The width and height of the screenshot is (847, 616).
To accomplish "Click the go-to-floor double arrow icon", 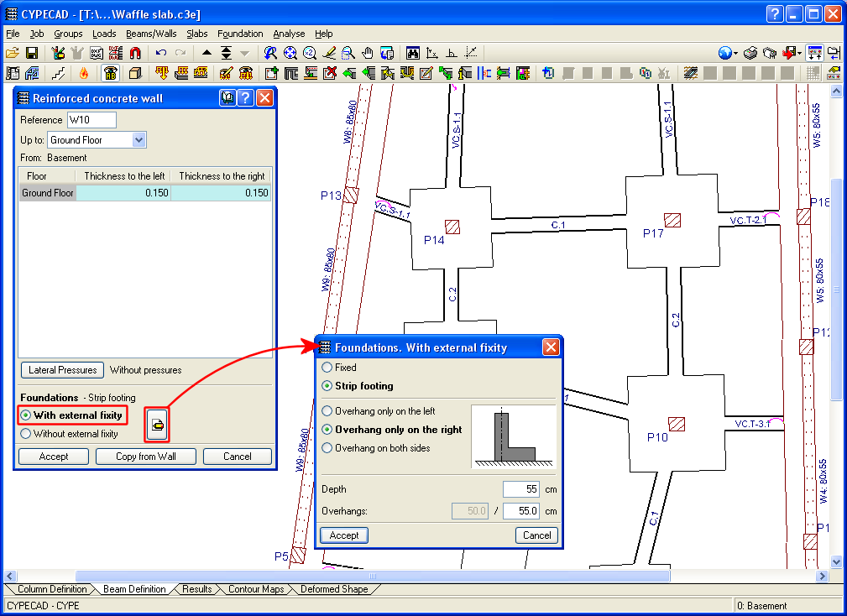I will tap(227, 53).
